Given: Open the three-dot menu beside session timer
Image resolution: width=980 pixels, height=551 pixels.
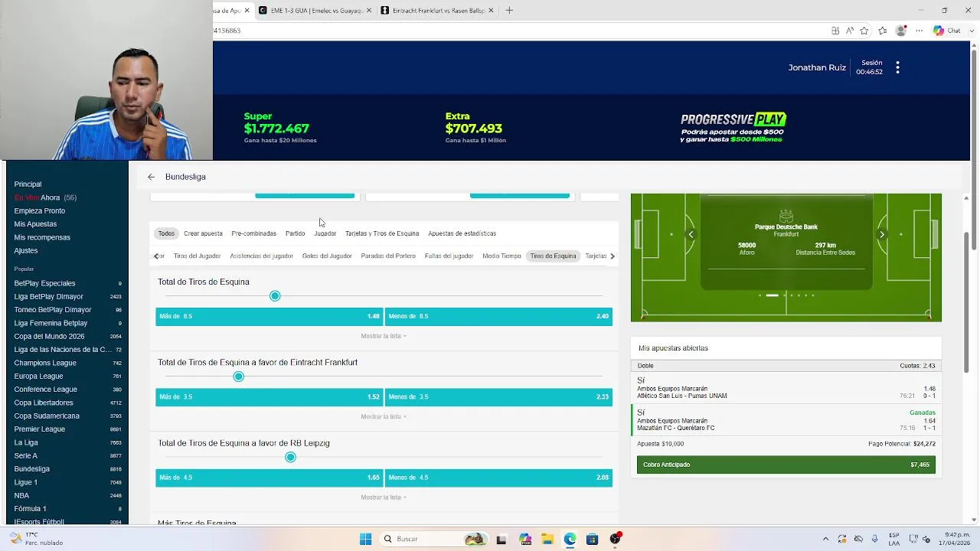Looking at the screenshot, I should [897, 67].
